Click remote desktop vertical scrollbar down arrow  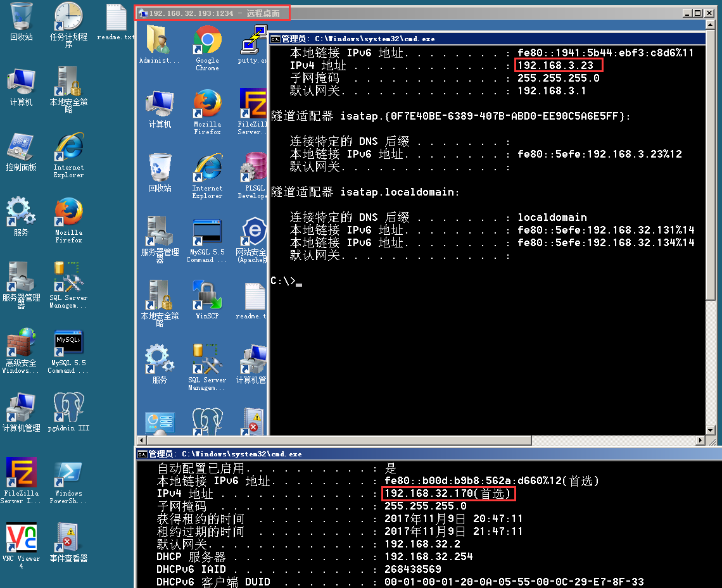pyautogui.click(x=710, y=430)
